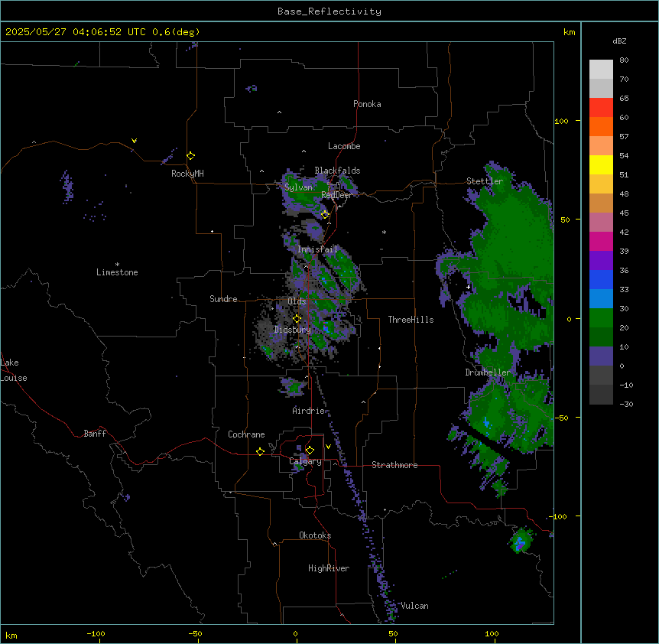The width and height of the screenshot is (659, 644).
Task: Click the magenta swatch in dBZ legend
Action: tap(601, 241)
